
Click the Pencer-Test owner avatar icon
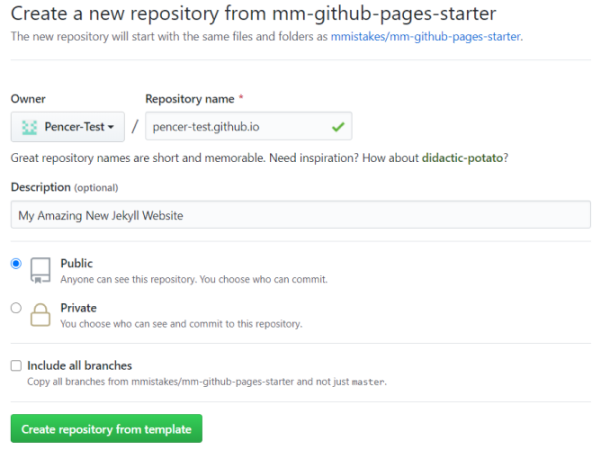pos(30,127)
